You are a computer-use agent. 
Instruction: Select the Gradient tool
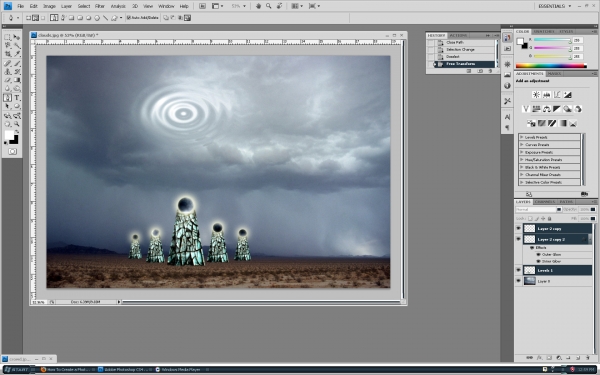[x=16, y=80]
